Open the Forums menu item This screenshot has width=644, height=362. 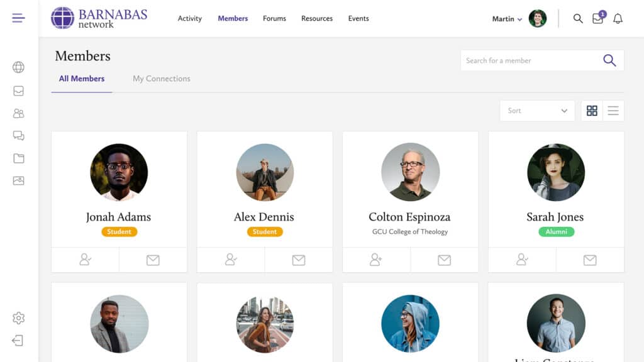(274, 18)
